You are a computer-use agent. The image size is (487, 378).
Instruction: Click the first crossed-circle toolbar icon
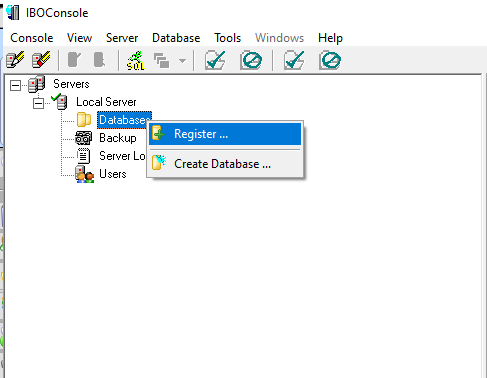point(251,60)
